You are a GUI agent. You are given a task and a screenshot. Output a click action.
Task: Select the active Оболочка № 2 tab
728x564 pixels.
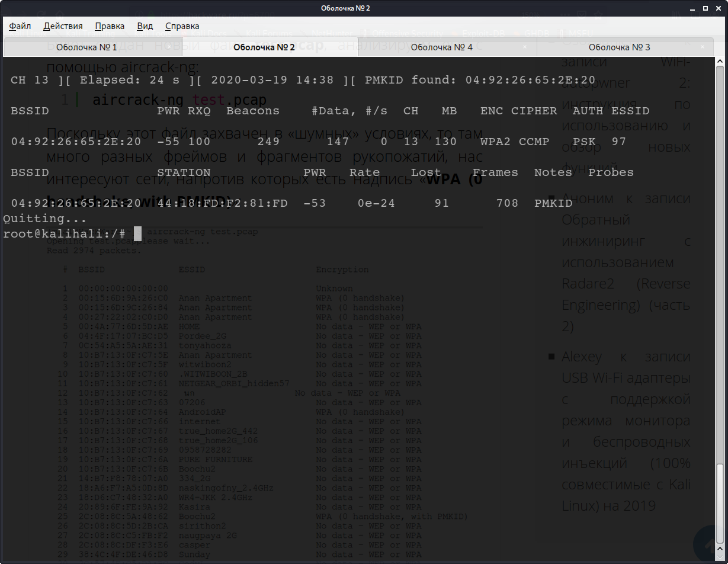pos(264,47)
